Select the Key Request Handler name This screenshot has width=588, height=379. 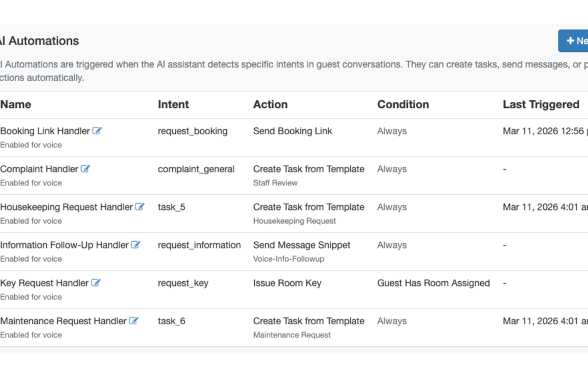pyautogui.click(x=44, y=283)
